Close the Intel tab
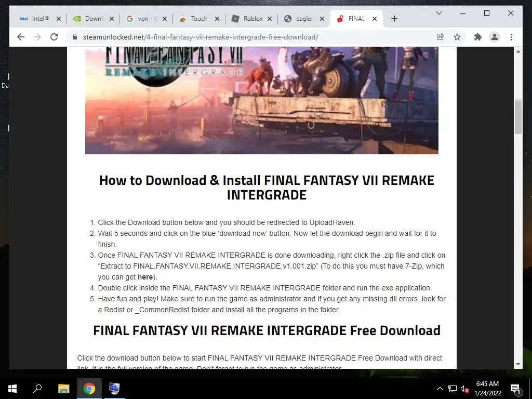The width and height of the screenshot is (532, 399). 59,19
